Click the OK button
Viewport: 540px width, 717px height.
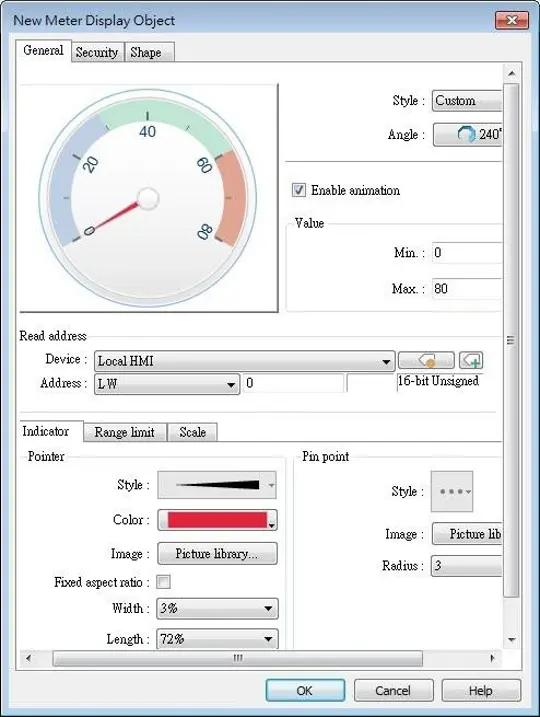click(305, 690)
